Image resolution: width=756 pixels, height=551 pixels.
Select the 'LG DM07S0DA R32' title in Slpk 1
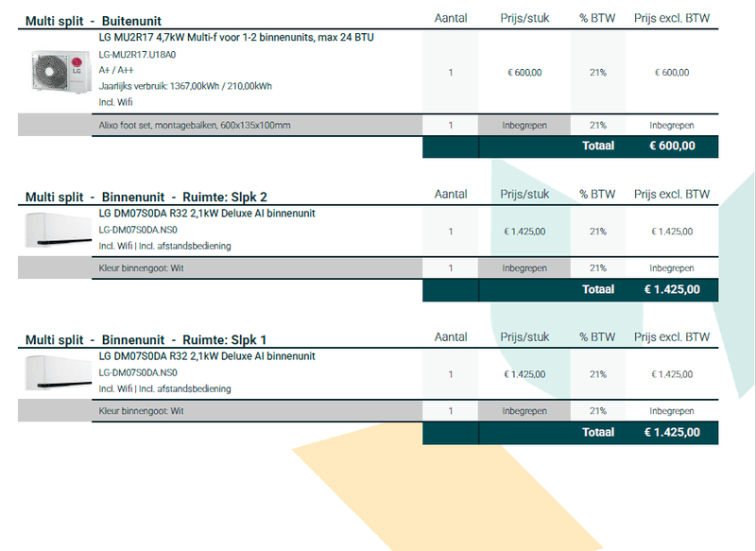click(x=207, y=356)
